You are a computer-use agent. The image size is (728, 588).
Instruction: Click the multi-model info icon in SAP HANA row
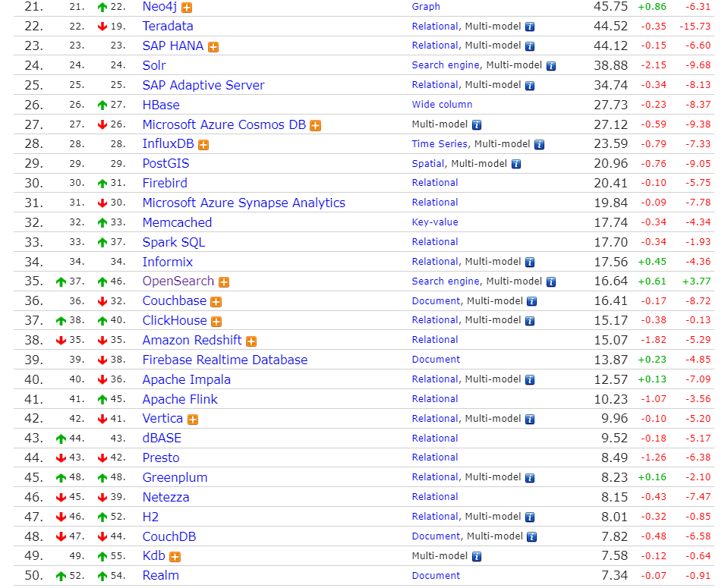530,46
